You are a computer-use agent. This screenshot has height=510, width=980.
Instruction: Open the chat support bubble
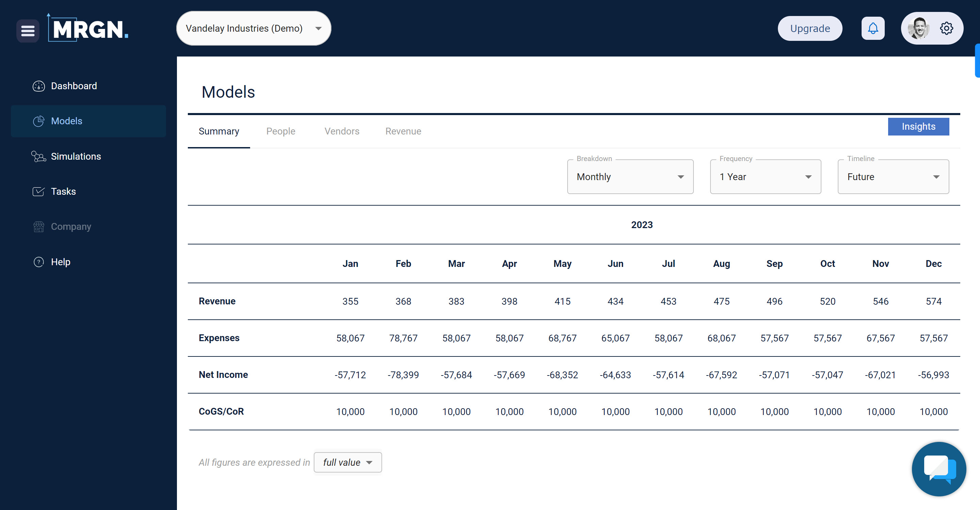(938, 468)
